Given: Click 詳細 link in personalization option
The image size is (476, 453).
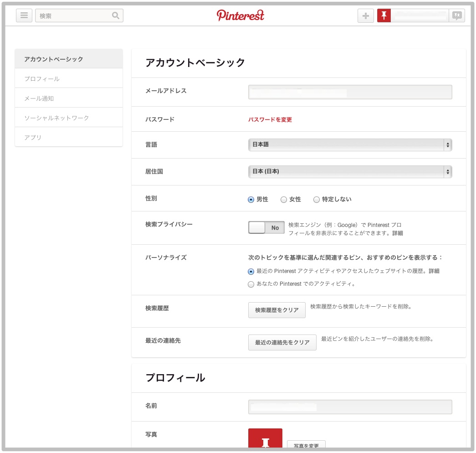Looking at the screenshot, I should 434,271.
